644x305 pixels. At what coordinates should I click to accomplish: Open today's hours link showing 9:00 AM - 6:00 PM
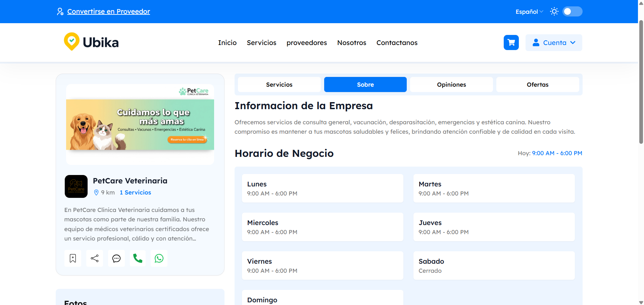[x=557, y=153]
